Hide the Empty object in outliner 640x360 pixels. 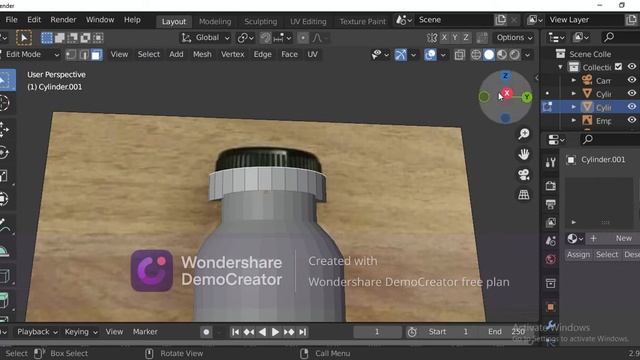point(632,120)
